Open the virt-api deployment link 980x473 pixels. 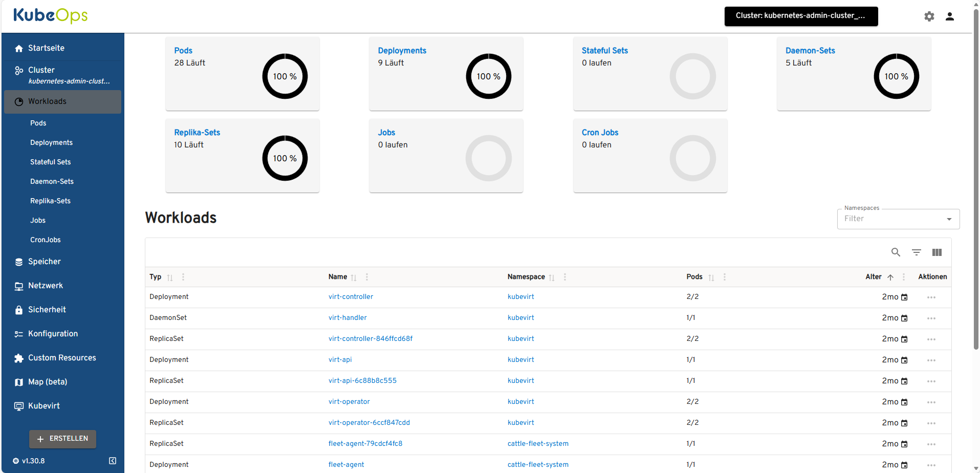tap(340, 360)
